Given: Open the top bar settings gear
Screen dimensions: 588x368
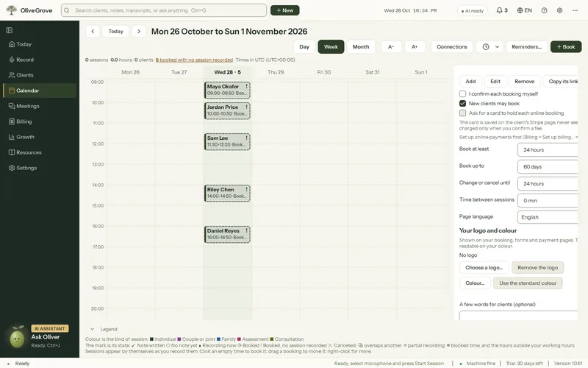Looking at the screenshot, I should [559, 10].
